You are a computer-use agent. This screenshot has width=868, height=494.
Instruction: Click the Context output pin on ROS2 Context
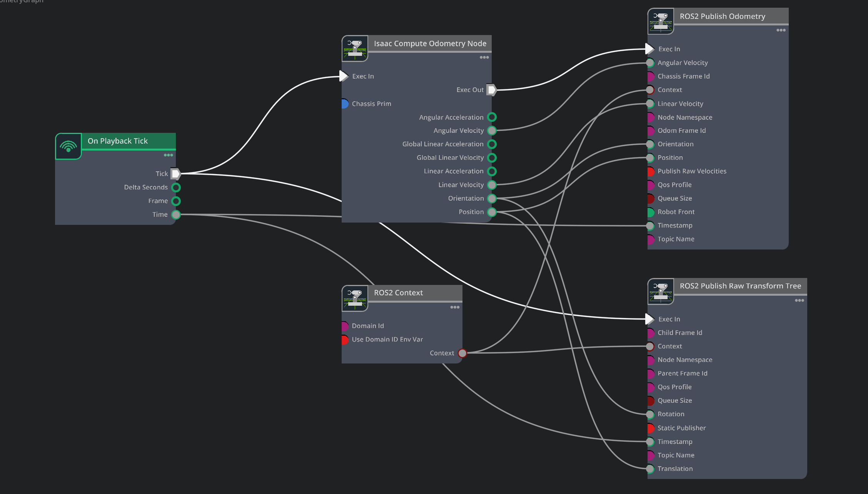tap(462, 353)
